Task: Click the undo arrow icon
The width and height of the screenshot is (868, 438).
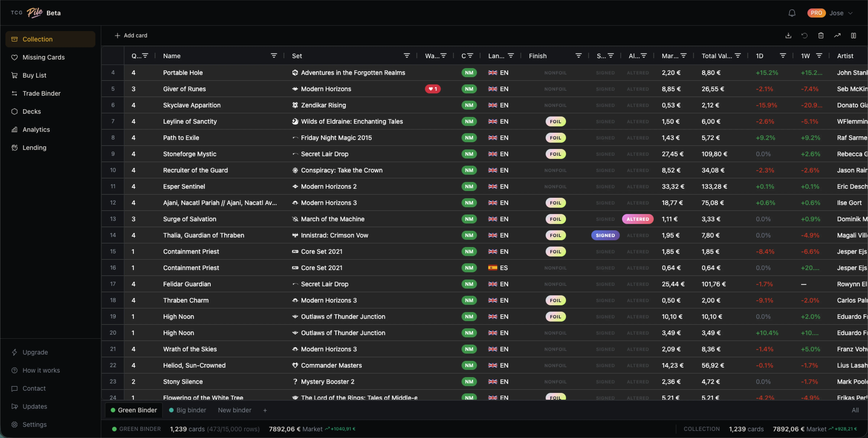Action: coord(804,36)
